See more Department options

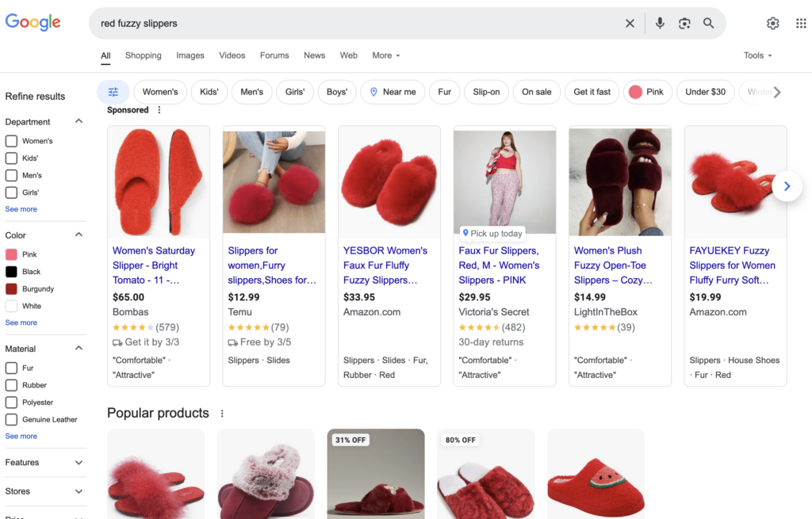pos(21,209)
